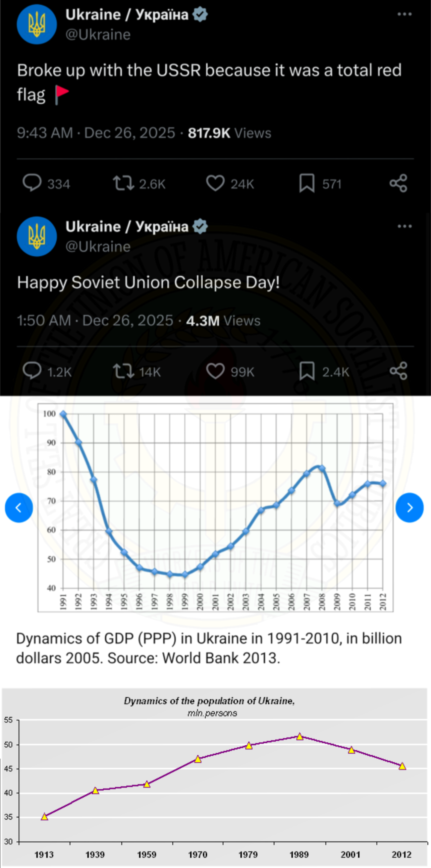This screenshot has height=868, width=431.
Task: View the 817.9K Views analytics
Action: point(229,133)
